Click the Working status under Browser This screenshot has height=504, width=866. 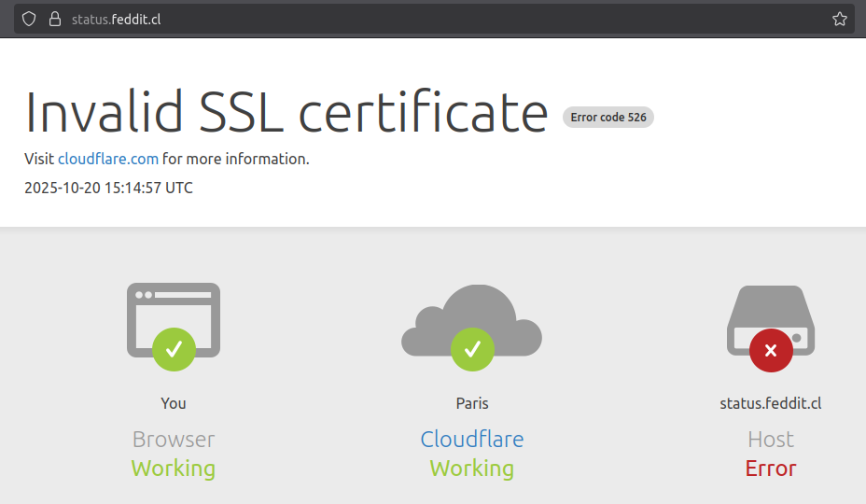(174, 469)
